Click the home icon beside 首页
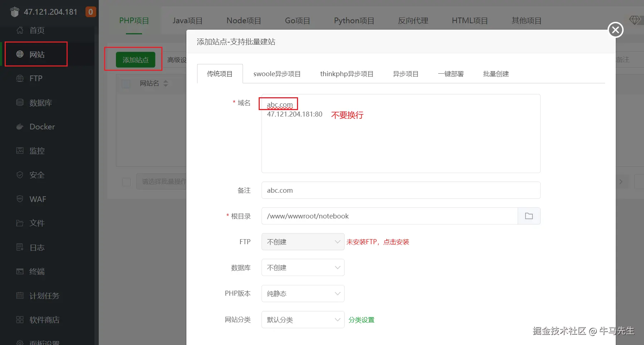This screenshot has height=345, width=644. (x=20, y=30)
